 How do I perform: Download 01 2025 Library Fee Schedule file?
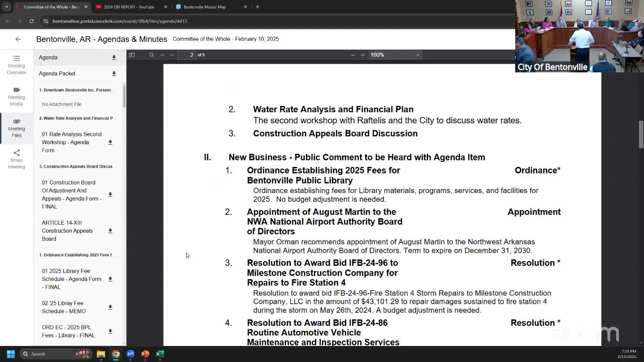pyautogui.click(x=110, y=279)
